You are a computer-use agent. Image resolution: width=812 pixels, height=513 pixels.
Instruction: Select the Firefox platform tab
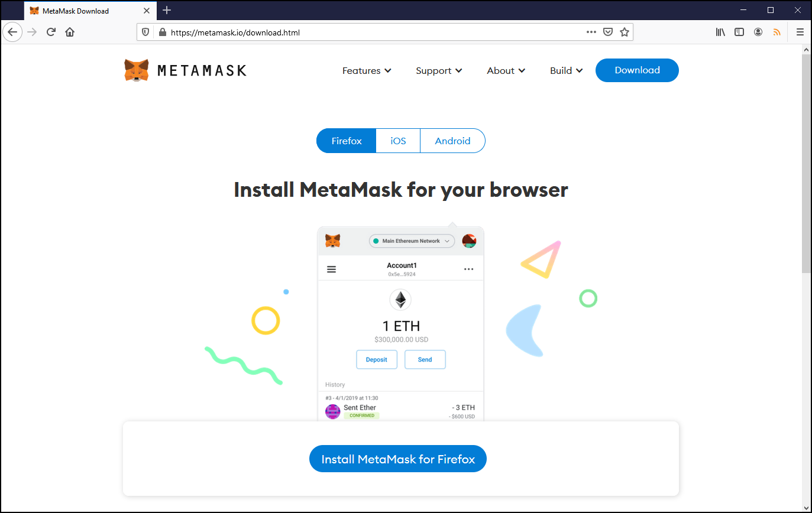347,141
